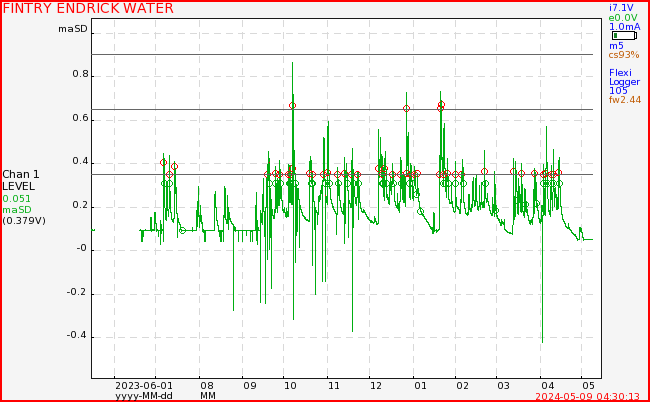This screenshot has width=650, height=402.
Task: Click the fw2.44 firmware version
Action: [625, 99]
